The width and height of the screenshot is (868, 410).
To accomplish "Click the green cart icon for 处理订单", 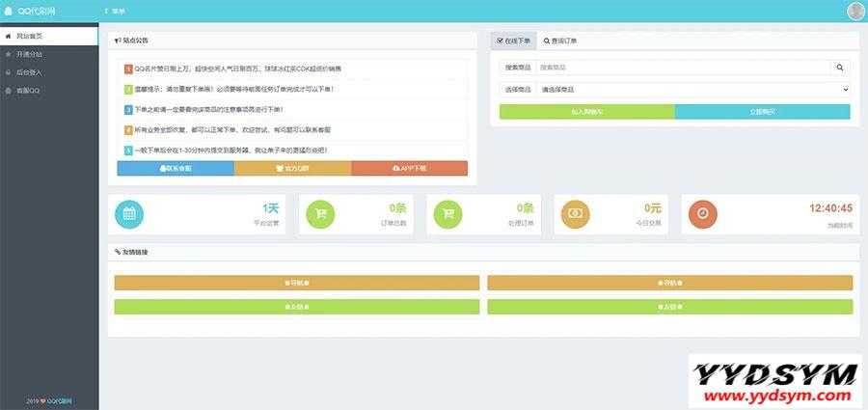I will (447, 214).
